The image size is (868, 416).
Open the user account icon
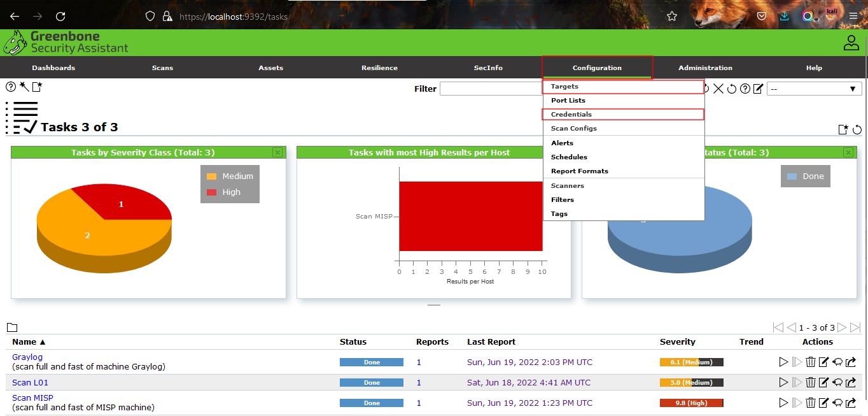[851, 43]
